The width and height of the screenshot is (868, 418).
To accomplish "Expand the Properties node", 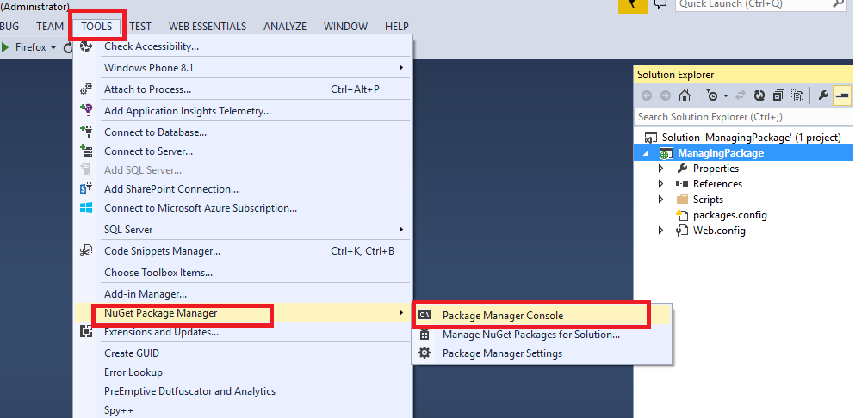I will point(660,168).
